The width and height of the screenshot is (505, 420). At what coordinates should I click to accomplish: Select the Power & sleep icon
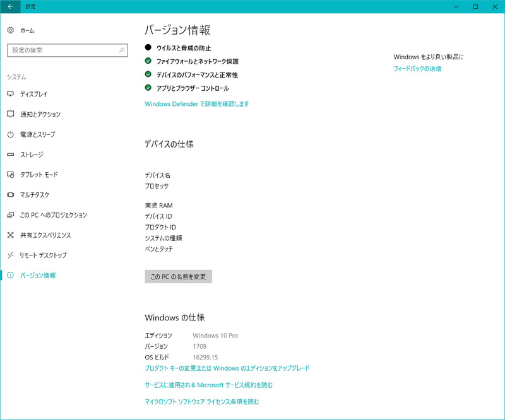click(x=11, y=134)
